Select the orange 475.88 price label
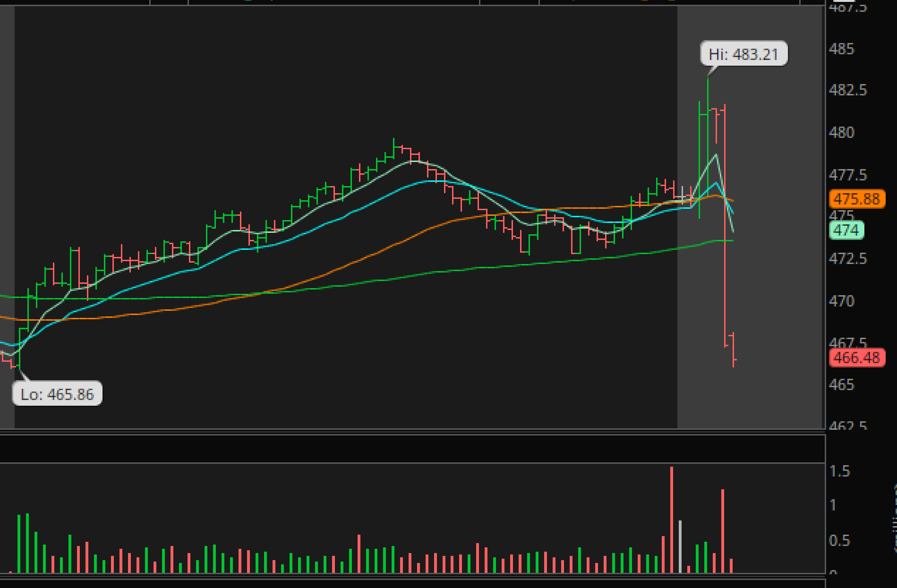This screenshot has width=897, height=588. pos(857,199)
